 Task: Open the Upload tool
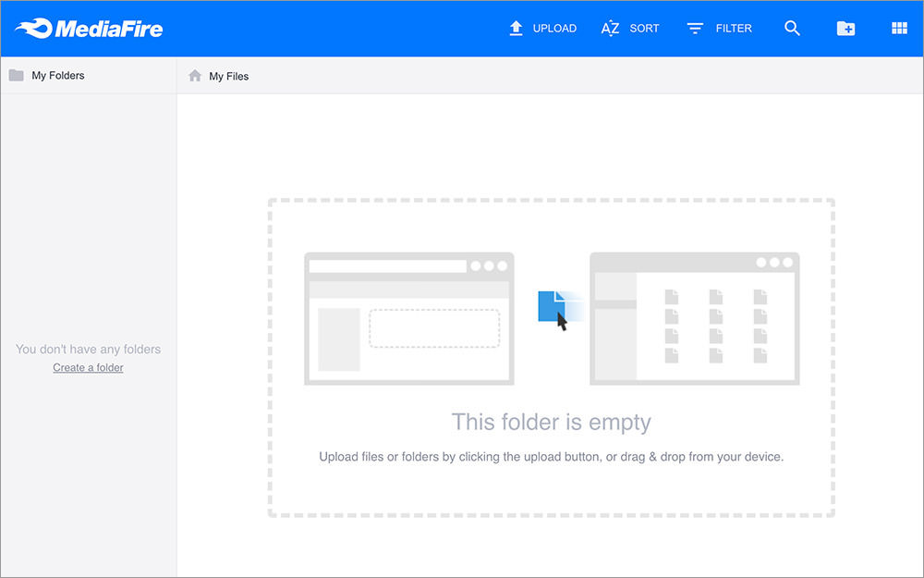point(542,28)
